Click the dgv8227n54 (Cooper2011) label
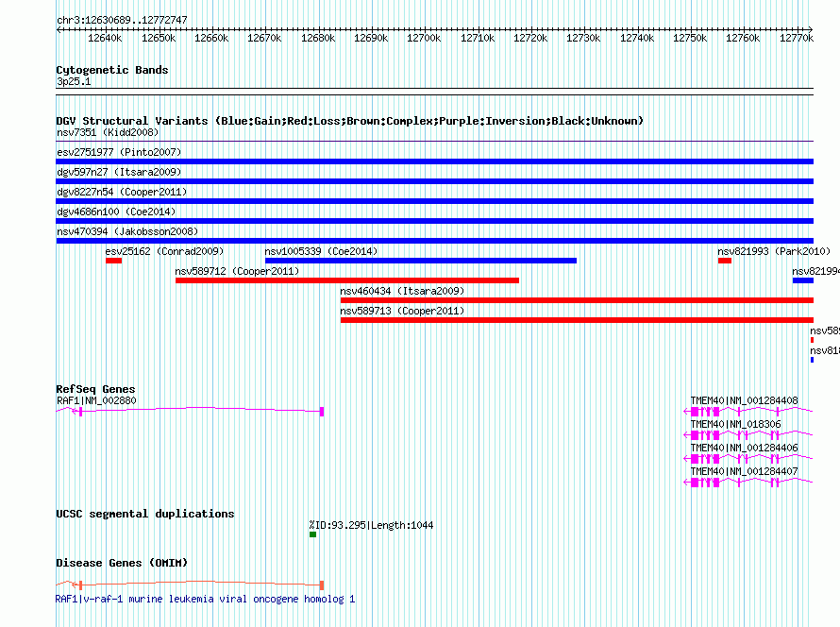This screenshot has height=627, width=840. 122,192
